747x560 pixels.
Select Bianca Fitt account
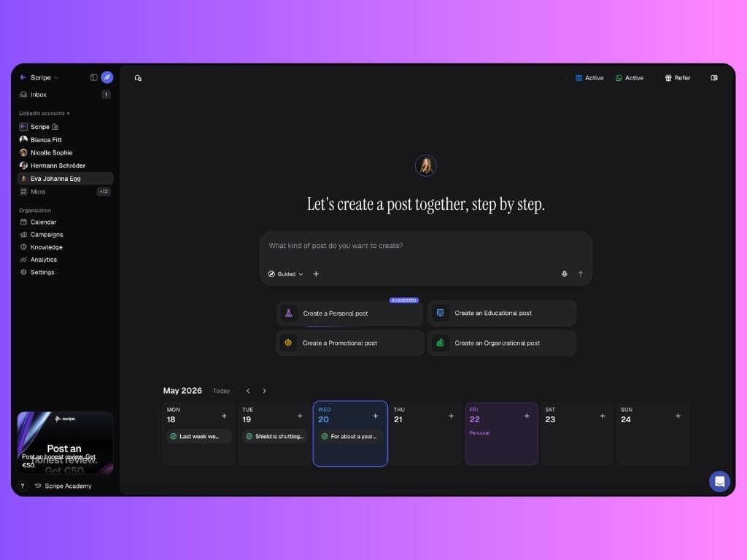65,139
